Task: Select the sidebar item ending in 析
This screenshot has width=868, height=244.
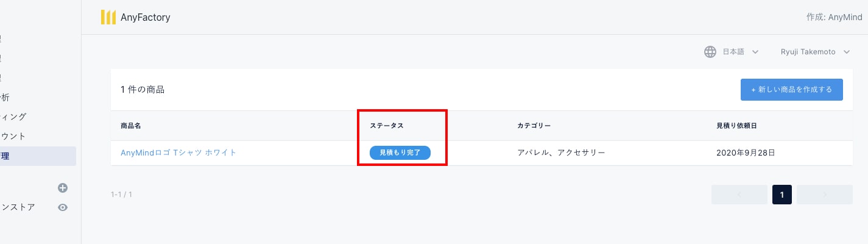Action: 6,97
